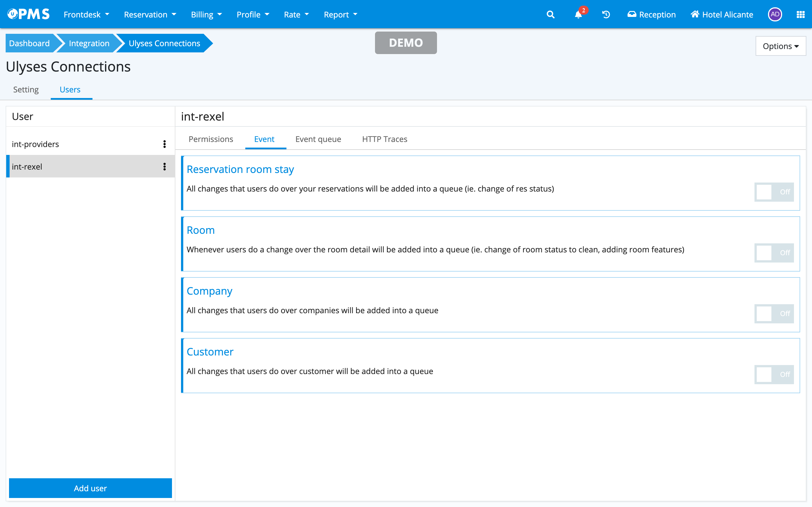Image resolution: width=812 pixels, height=507 pixels.
Task: Turn on the Room event toggle
Action: (774, 252)
